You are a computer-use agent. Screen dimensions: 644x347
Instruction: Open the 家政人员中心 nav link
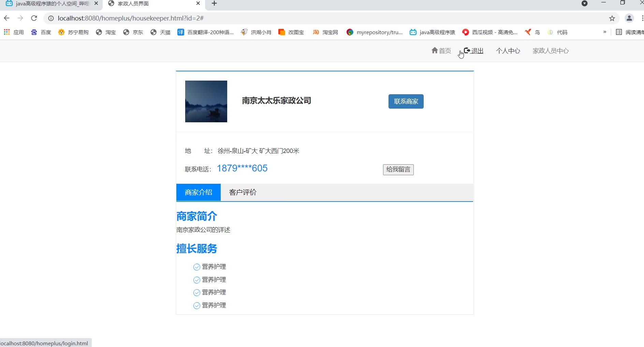pos(551,51)
